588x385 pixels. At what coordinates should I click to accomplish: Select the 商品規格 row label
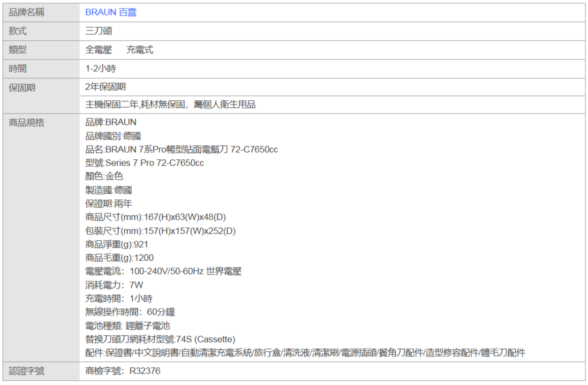coord(26,123)
